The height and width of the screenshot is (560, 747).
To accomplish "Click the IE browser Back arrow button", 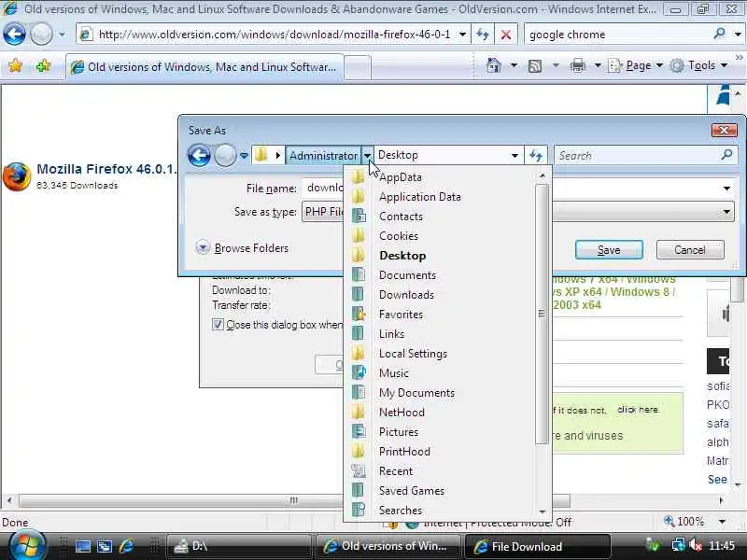I will pos(14,35).
